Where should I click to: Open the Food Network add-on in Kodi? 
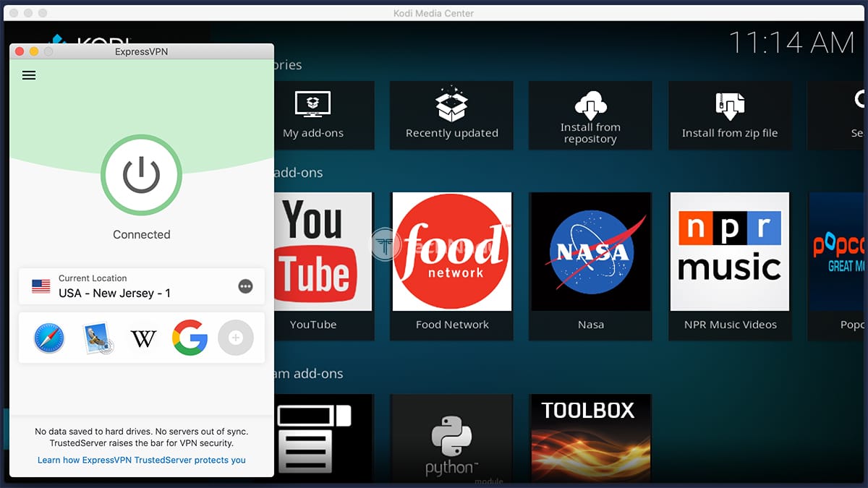click(452, 265)
